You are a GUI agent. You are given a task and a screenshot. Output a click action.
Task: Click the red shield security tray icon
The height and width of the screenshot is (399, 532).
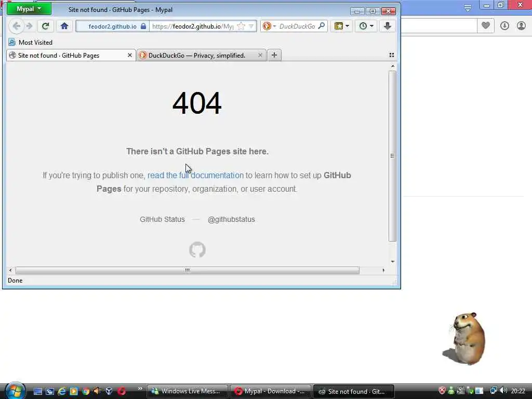coord(442,391)
